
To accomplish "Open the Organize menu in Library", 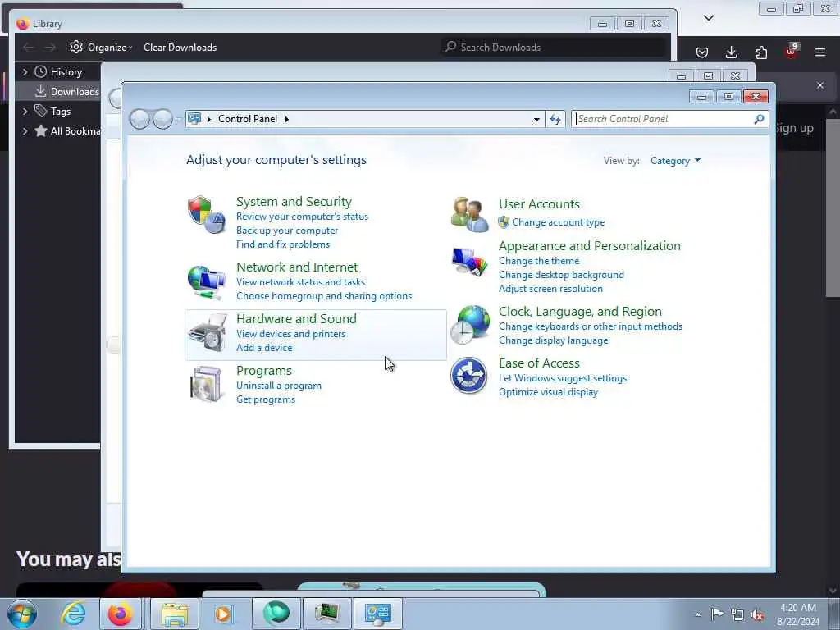I will tap(101, 47).
